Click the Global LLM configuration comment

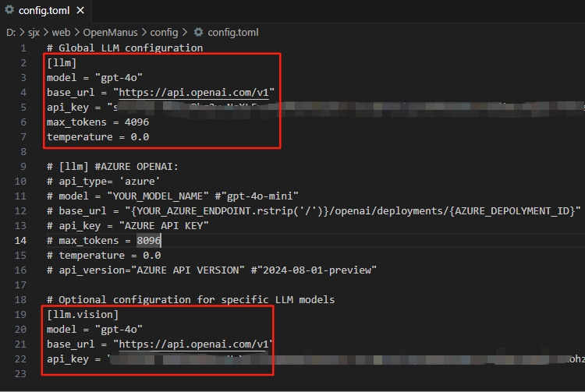click(125, 48)
